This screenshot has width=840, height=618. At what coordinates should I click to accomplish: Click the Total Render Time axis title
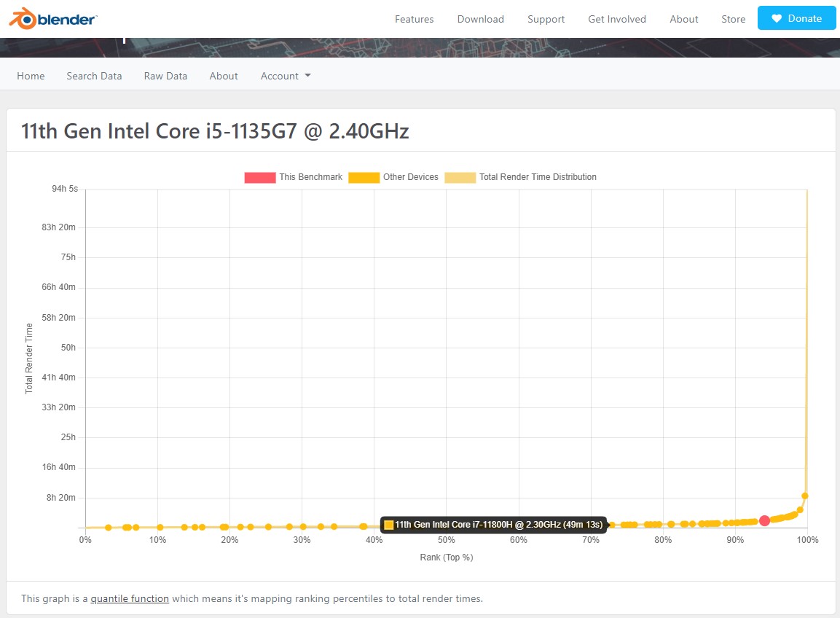[x=29, y=359]
